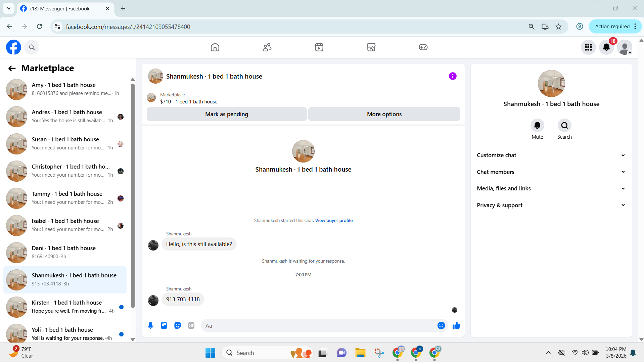Show hidden system tray icons chevron

pyautogui.click(x=548, y=353)
